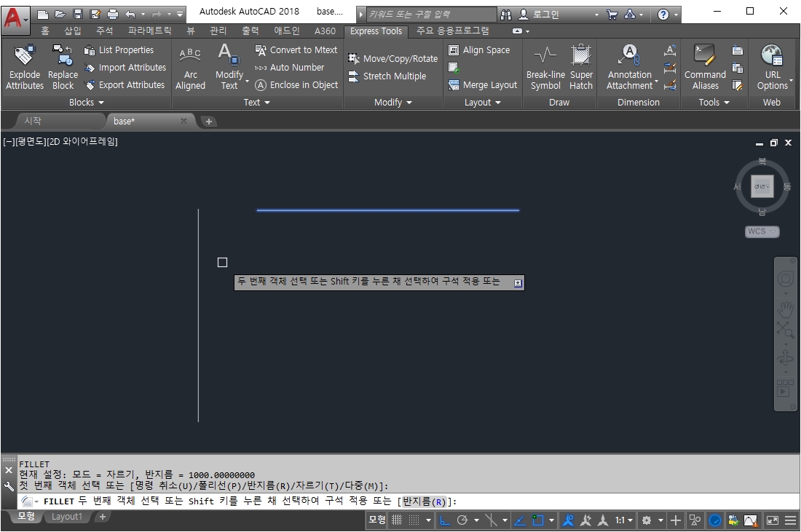Select the Stretch Multiple tool

pyautogui.click(x=387, y=76)
